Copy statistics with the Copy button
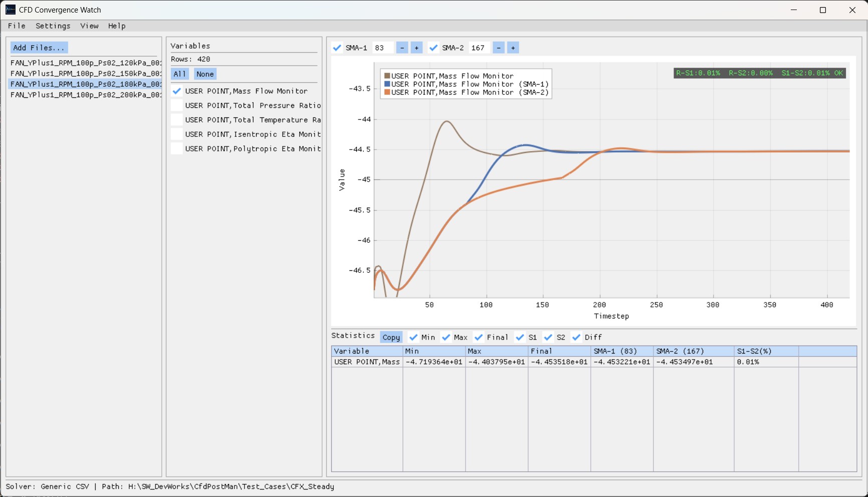This screenshot has height=497, width=868. (x=391, y=337)
